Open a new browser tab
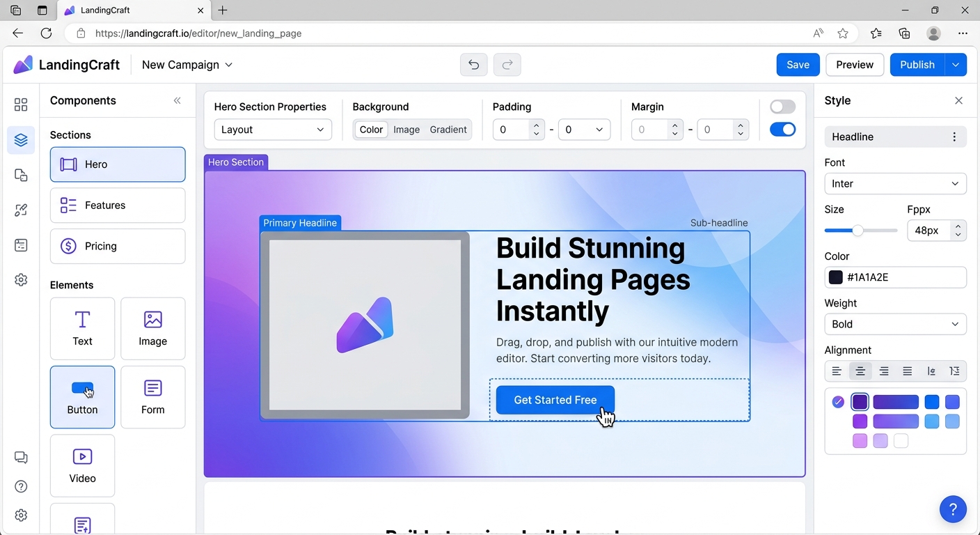This screenshot has width=980, height=535. [x=223, y=10]
